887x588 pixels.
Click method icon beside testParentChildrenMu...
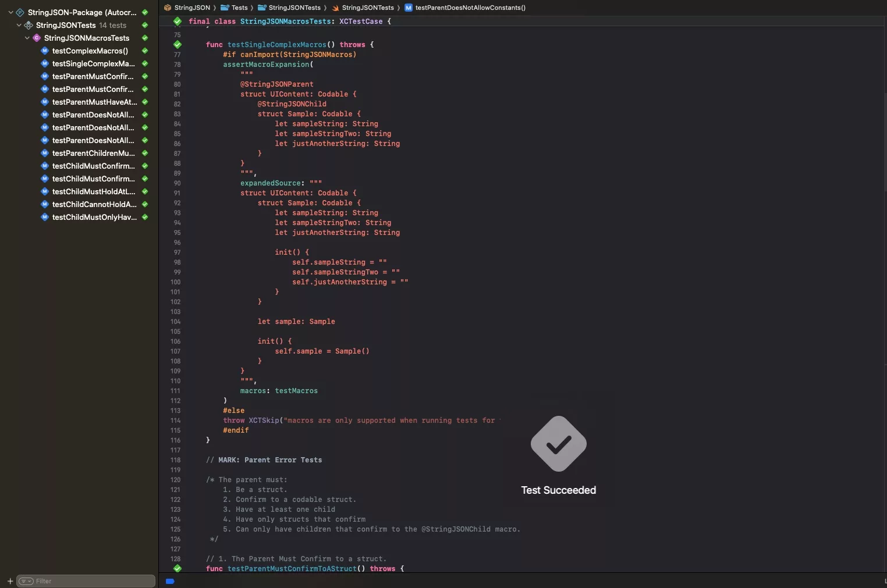click(x=45, y=153)
